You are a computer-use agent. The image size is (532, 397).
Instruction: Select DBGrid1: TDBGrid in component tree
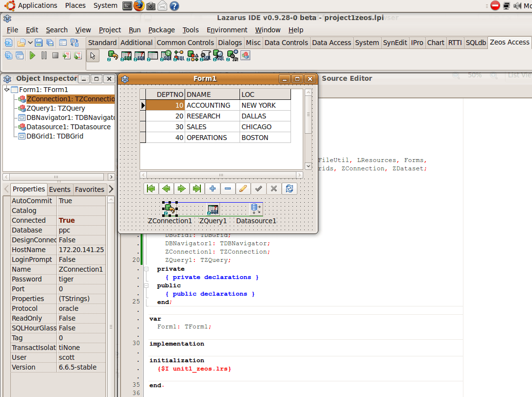pos(55,136)
